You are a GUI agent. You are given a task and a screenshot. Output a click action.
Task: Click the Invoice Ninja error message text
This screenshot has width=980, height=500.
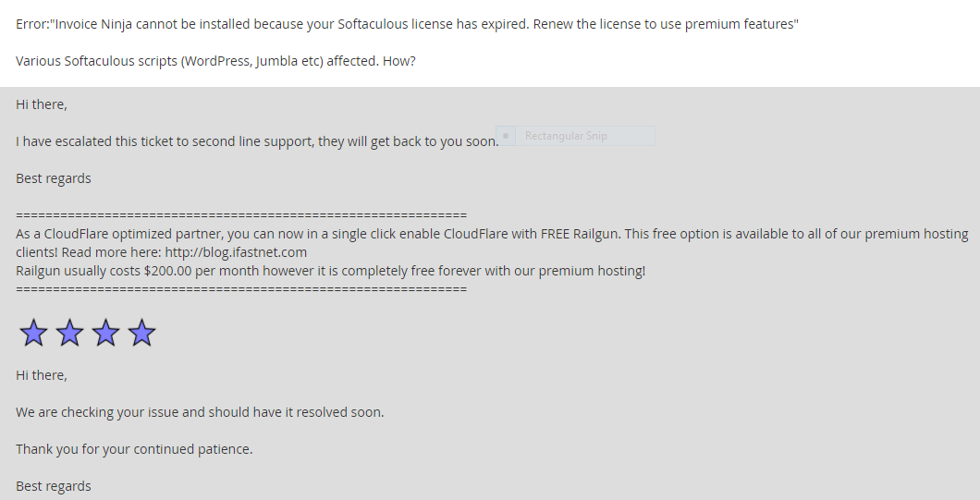point(407,24)
